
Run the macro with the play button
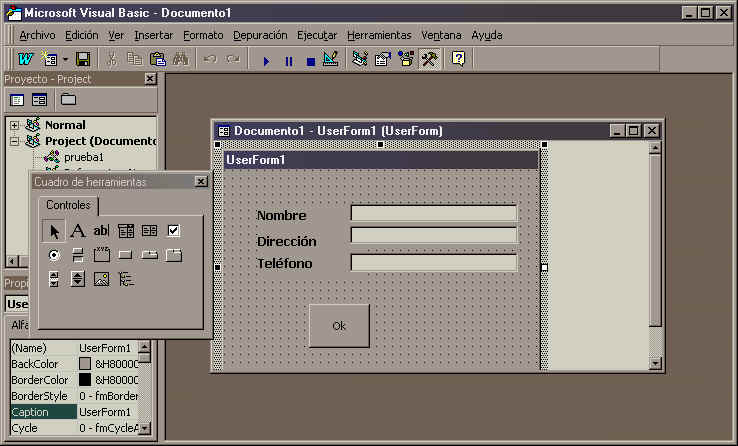tap(266, 60)
